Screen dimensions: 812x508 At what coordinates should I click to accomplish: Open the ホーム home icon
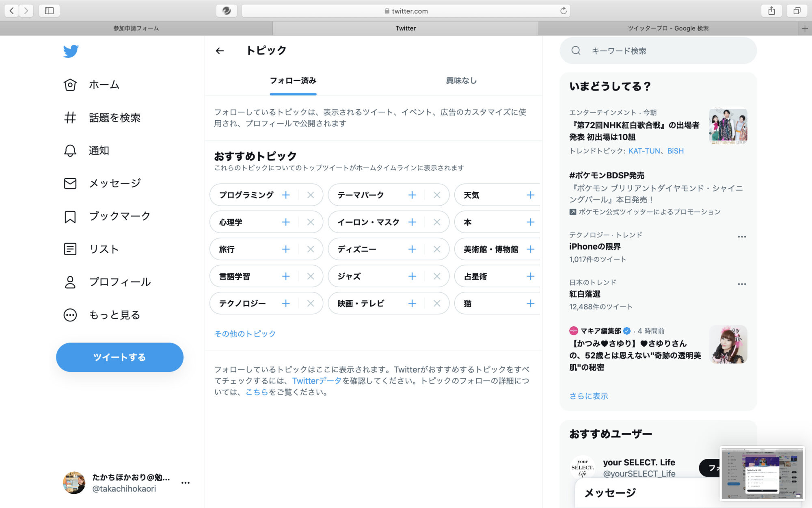(70, 85)
